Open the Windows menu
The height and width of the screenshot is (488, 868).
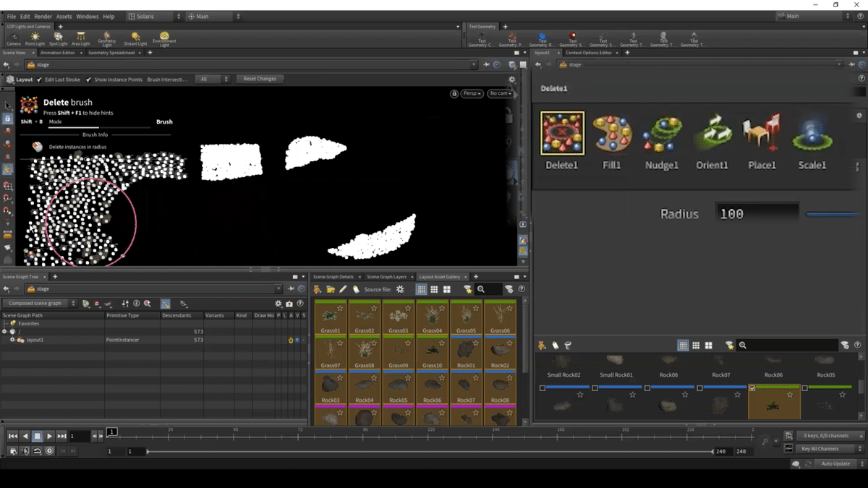click(x=87, y=16)
